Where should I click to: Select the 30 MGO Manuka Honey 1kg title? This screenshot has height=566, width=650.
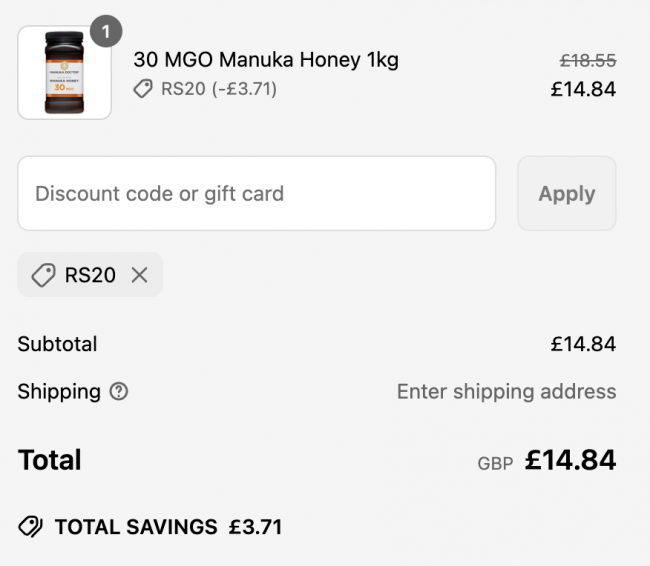tap(266, 60)
